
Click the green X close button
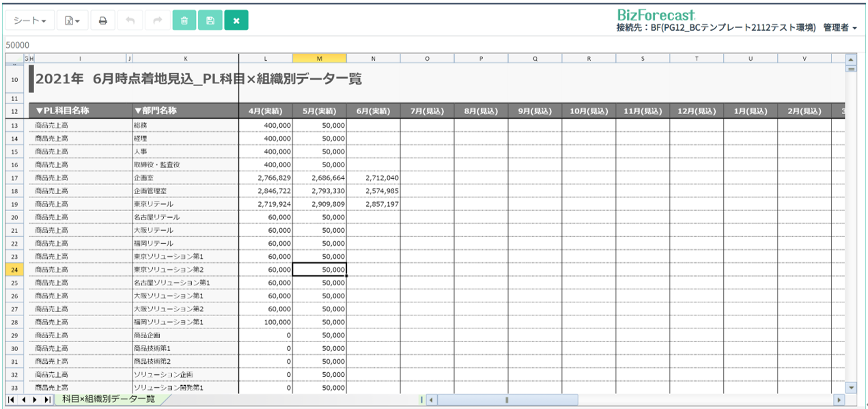tap(236, 20)
